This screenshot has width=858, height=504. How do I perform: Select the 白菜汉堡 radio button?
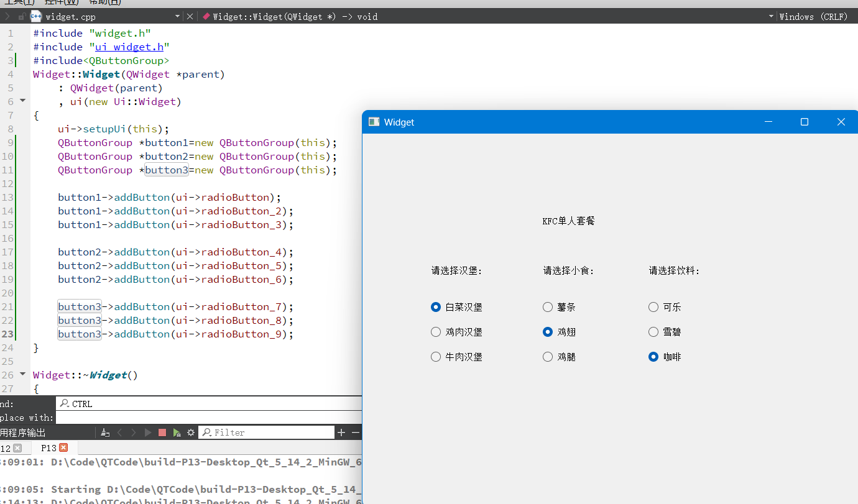[456, 307]
